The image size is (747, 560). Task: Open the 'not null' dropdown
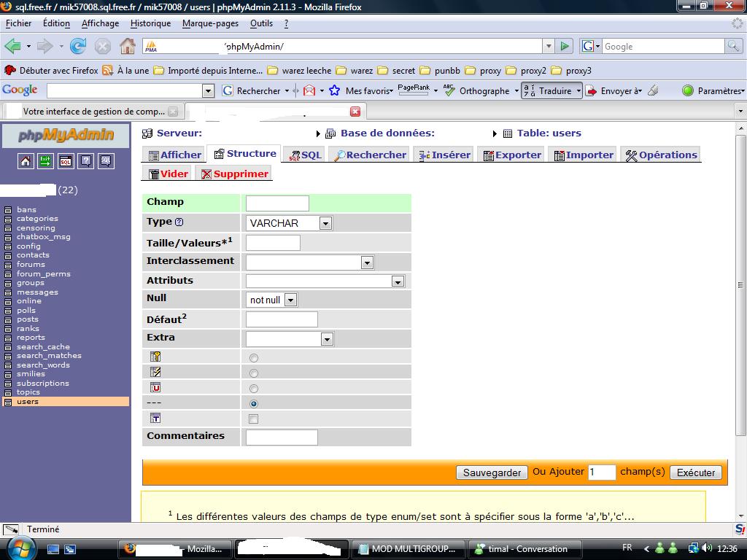pos(272,300)
